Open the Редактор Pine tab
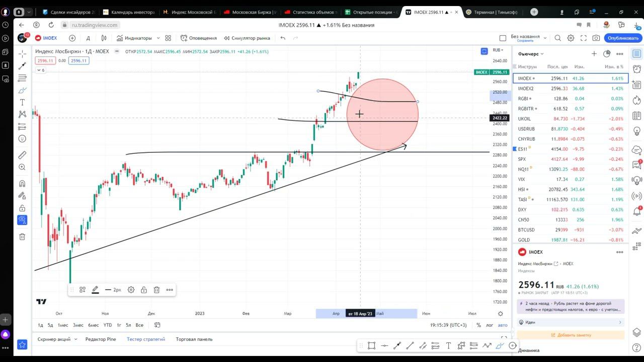644x362 pixels. [x=101, y=339]
